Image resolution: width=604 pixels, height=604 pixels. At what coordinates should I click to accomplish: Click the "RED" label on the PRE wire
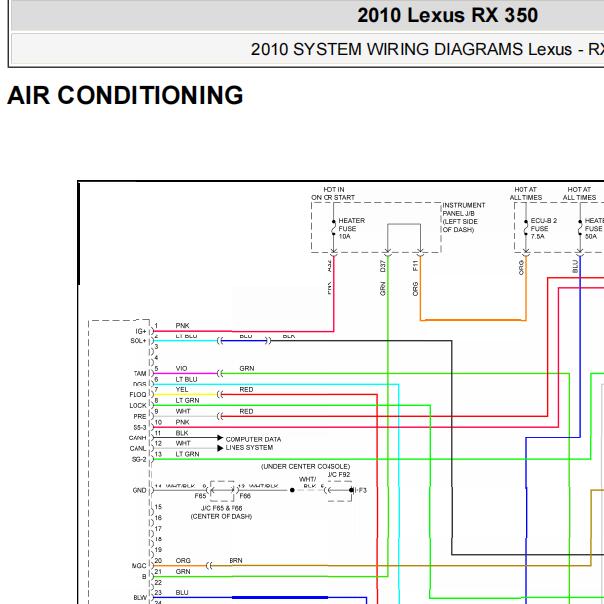[x=246, y=412]
